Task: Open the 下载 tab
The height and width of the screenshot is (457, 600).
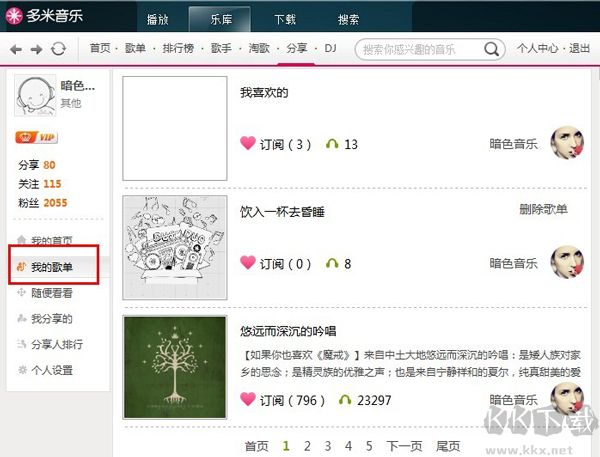Action: click(285, 19)
